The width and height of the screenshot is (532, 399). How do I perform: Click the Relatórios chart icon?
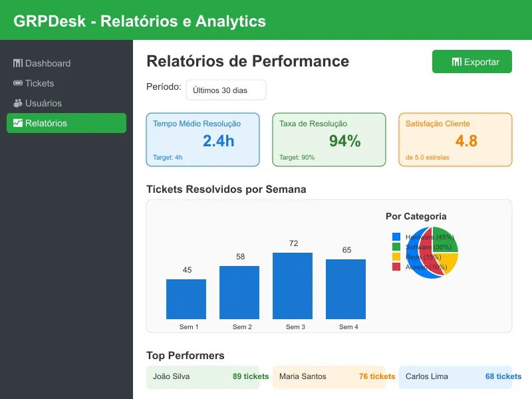point(18,123)
